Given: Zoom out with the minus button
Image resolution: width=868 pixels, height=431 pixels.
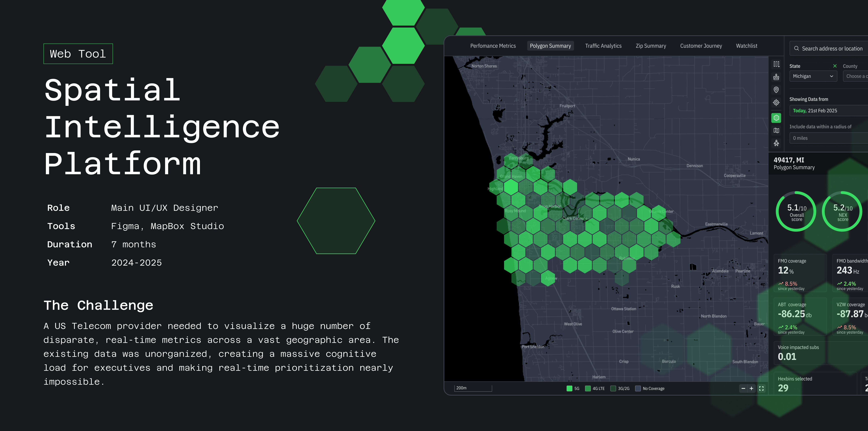Looking at the screenshot, I should 743,388.
